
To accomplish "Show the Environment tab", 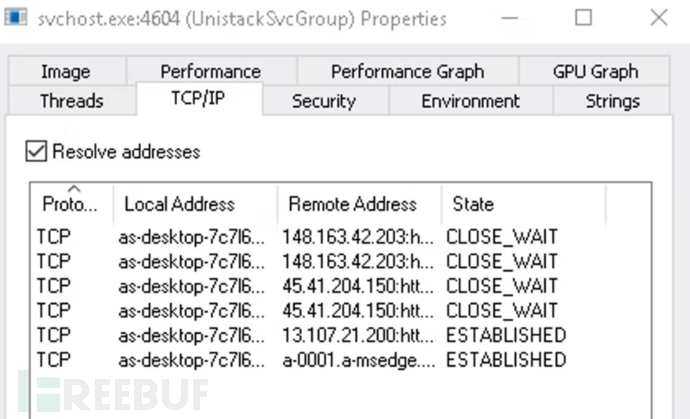I will [x=470, y=101].
